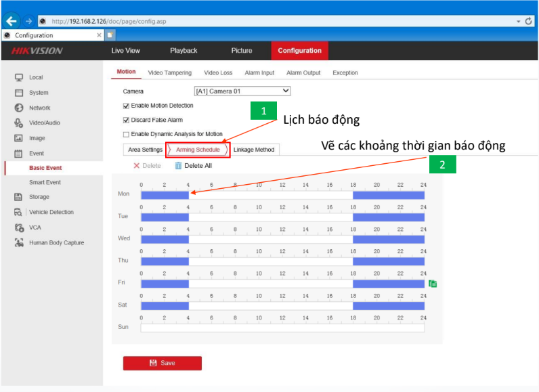
Task: Open the Camera selection dropdown
Action: (242, 91)
